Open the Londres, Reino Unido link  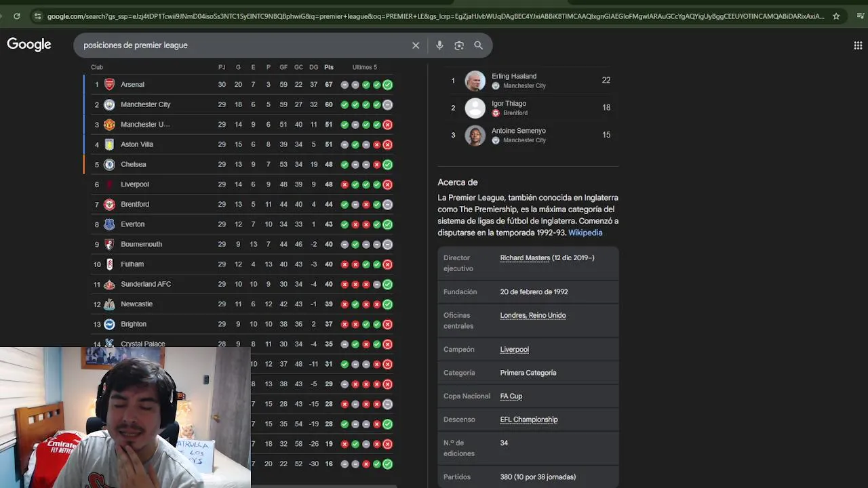tap(533, 315)
